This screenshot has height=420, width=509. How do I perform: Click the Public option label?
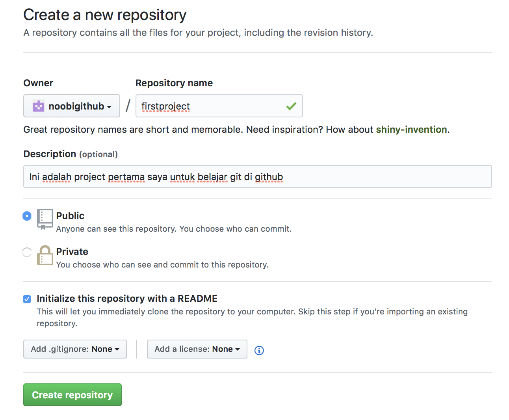tap(70, 216)
